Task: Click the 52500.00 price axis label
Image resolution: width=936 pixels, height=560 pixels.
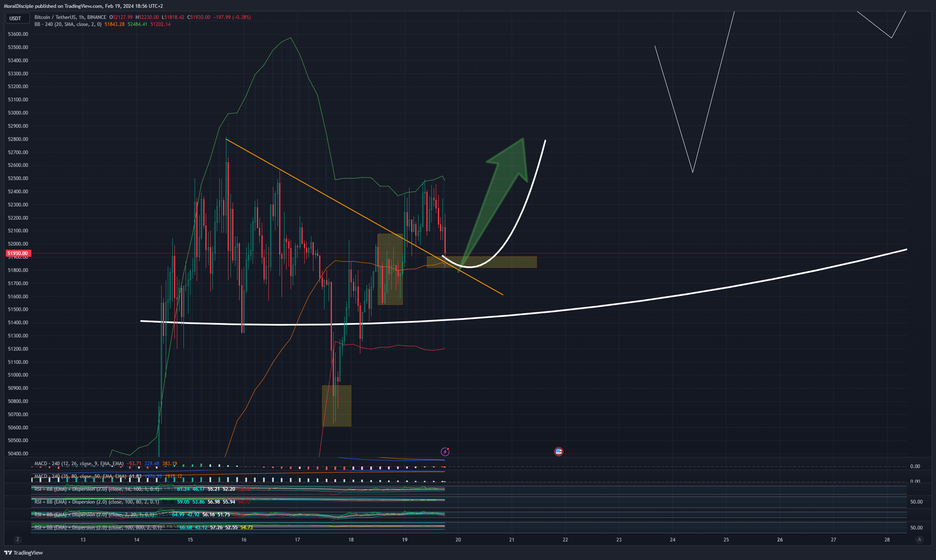Action: click(x=18, y=178)
